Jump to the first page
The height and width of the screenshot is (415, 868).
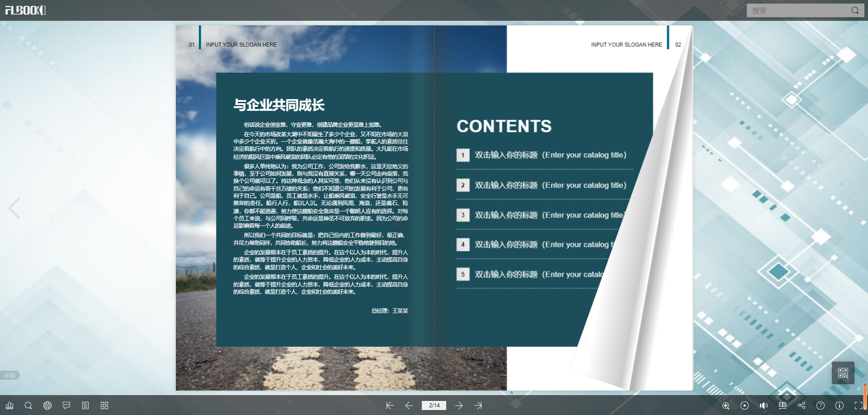(x=390, y=405)
